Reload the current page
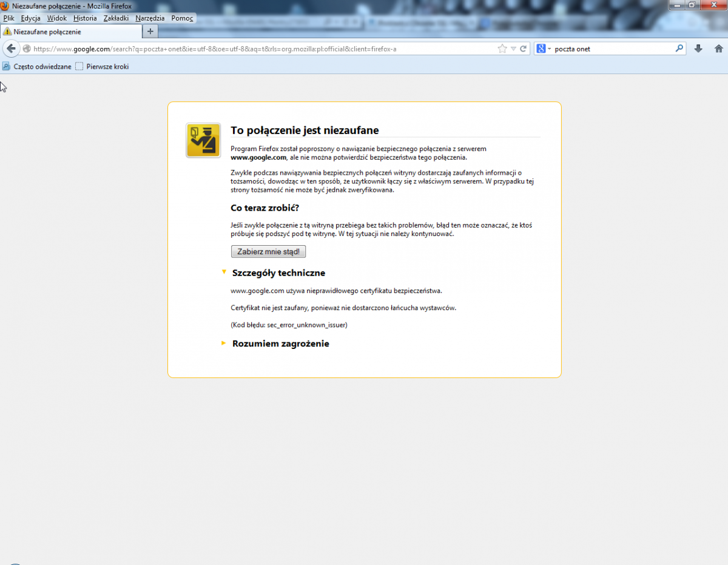This screenshot has height=565, width=728. point(523,49)
